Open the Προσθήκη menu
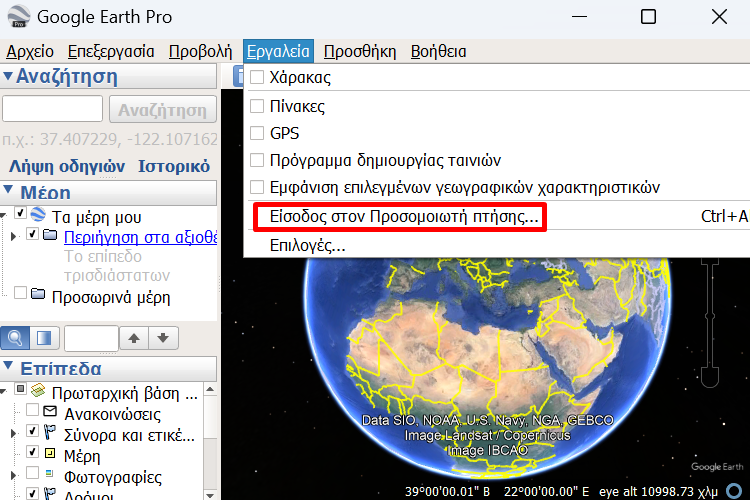This screenshot has width=750, height=500. click(360, 51)
